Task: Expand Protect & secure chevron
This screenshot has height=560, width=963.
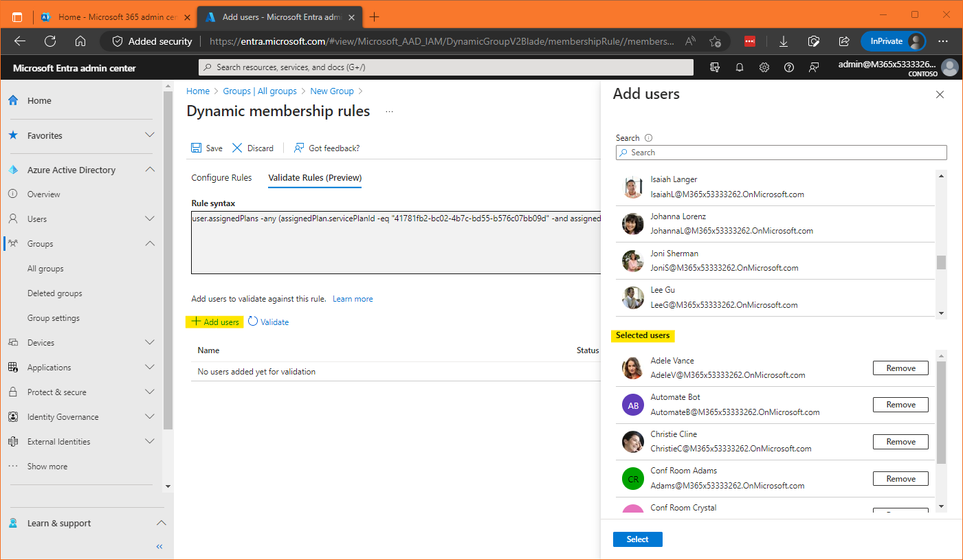Action: point(150,392)
